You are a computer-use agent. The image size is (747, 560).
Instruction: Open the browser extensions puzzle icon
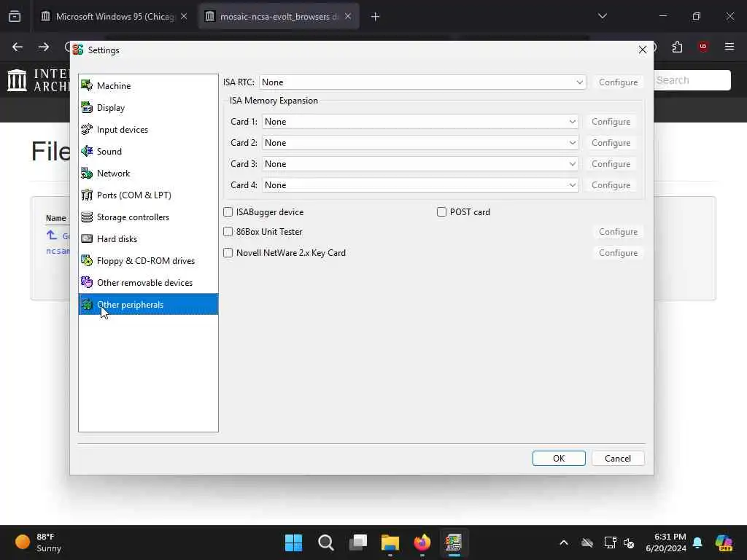tap(677, 47)
